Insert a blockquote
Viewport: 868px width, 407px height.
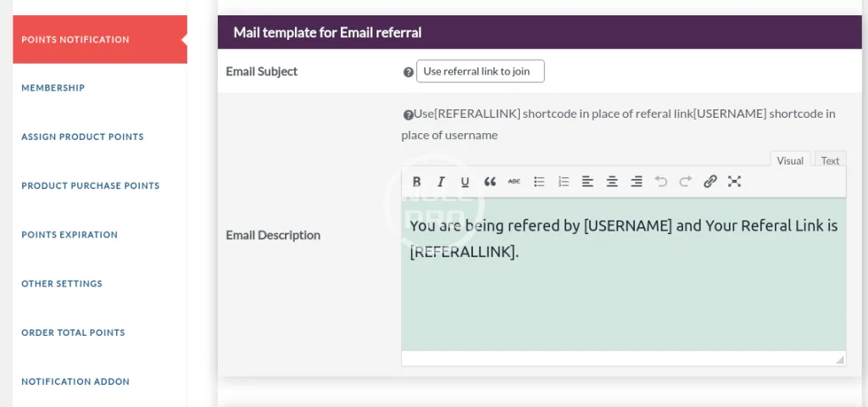point(490,181)
